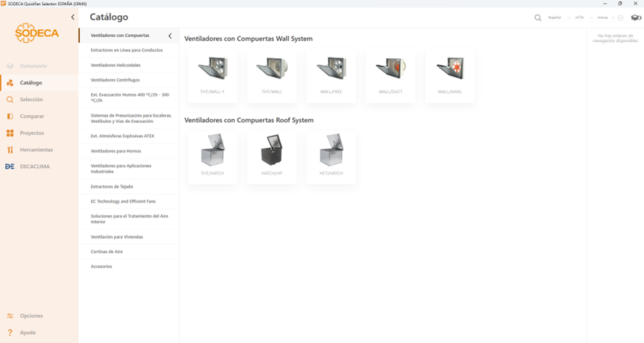Select Accesorios category

129,267
